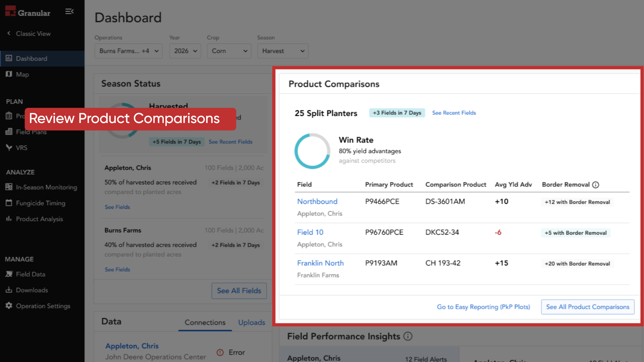Click +5 with Border Removal badge
644x362 pixels.
(x=576, y=233)
